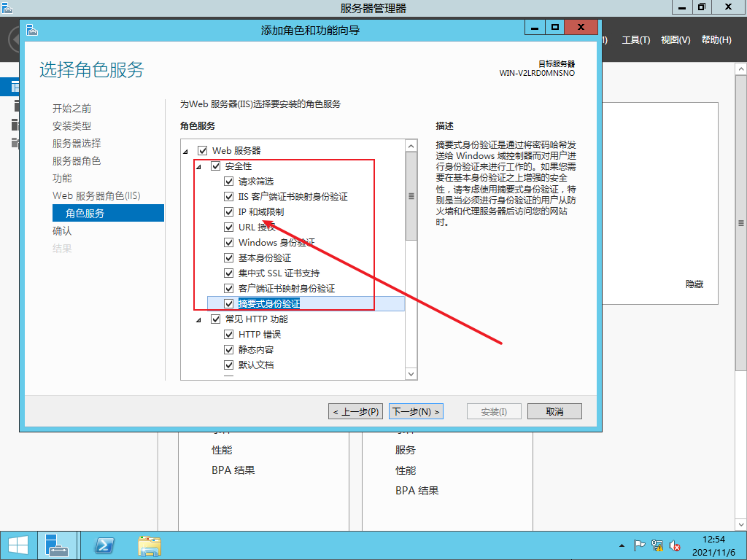The width and height of the screenshot is (747, 560).
Task: Uncheck HTTP 错误
Action: point(228,334)
